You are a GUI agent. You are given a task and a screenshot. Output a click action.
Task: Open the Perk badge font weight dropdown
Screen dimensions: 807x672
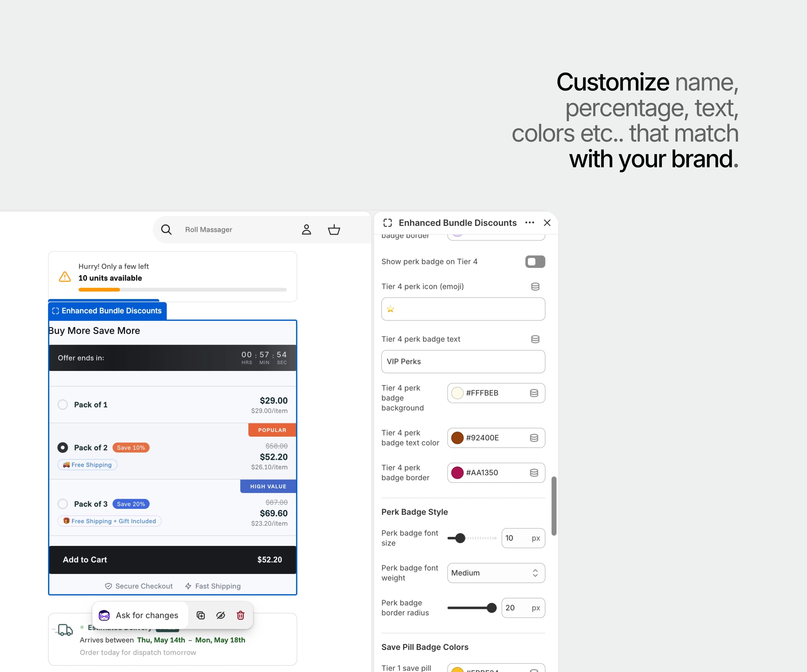coord(496,573)
